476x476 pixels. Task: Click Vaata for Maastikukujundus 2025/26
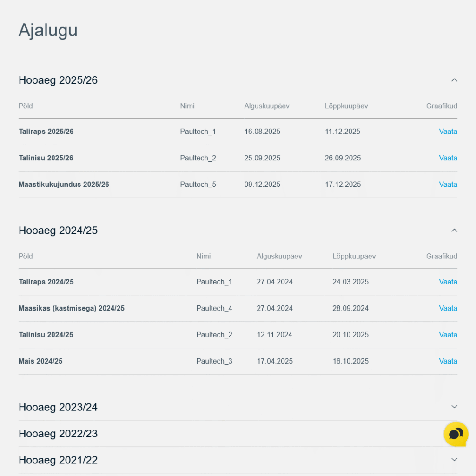point(448,185)
